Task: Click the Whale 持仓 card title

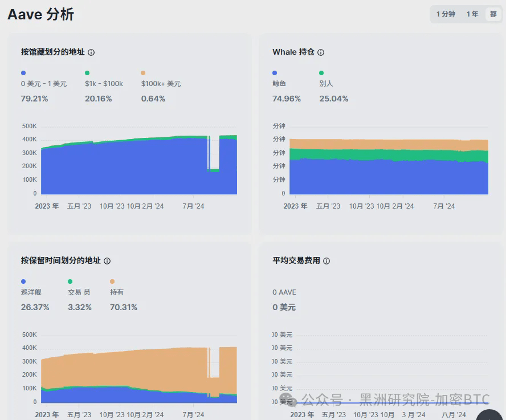Action: coord(293,52)
